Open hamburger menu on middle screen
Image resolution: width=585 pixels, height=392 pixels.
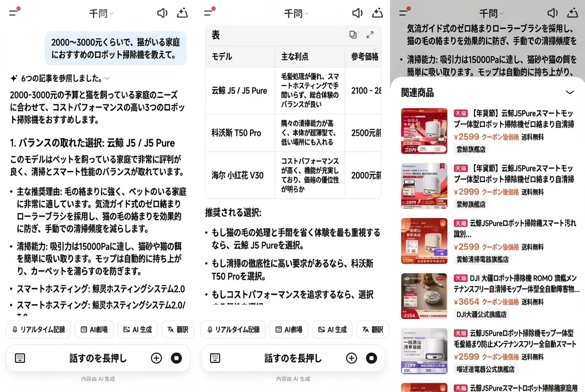210,13
